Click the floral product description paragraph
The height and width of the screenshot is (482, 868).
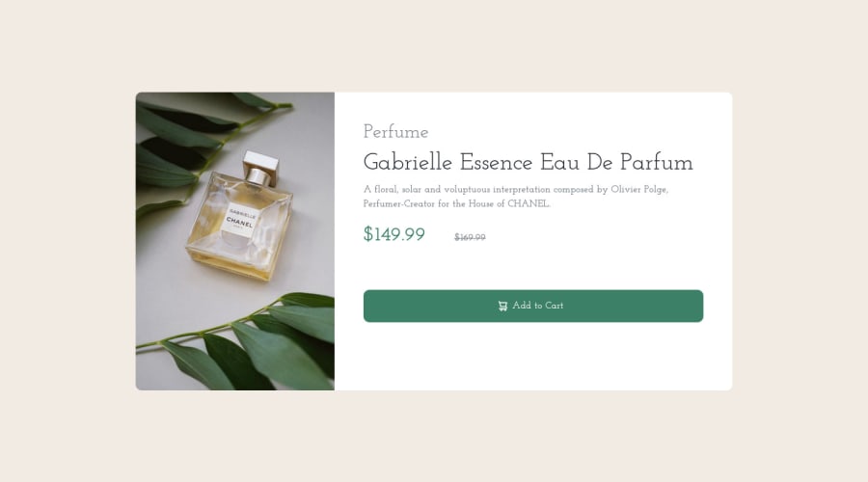(x=516, y=197)
